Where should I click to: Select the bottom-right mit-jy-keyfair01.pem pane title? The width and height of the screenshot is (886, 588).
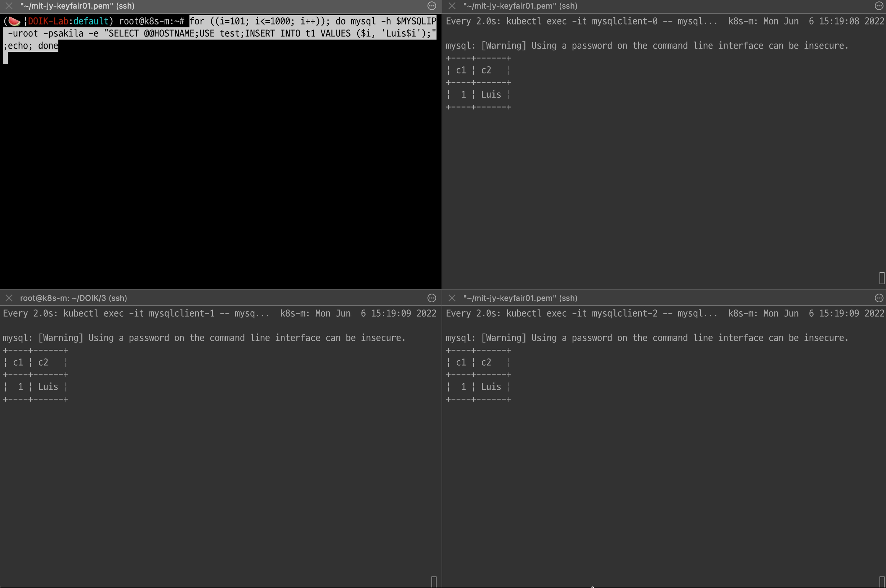tap(520, 298)
